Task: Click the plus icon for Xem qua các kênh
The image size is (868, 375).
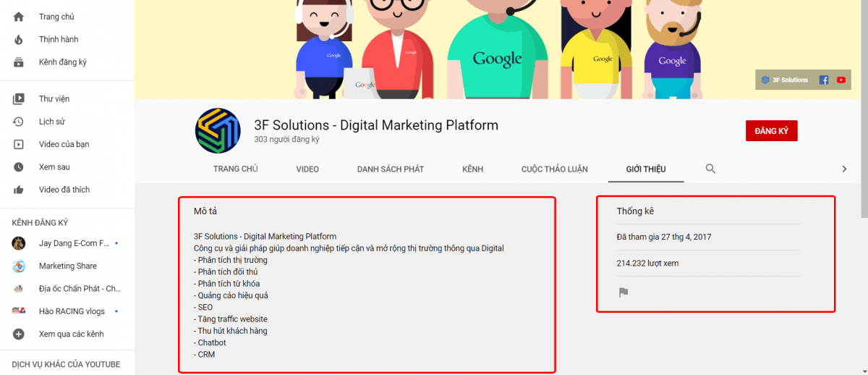Action: pos(19,334)
